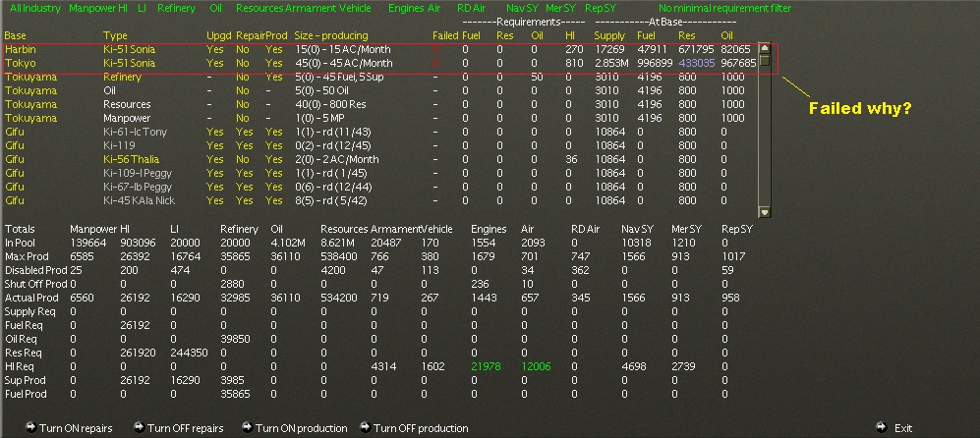Viewport: 980px width, 438px height.
Task: Show All Industry filter
Action: coord(35,8)
